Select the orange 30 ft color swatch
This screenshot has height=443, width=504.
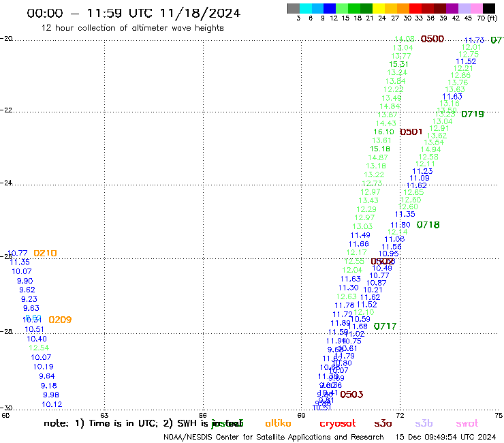[x=403, y=8]
